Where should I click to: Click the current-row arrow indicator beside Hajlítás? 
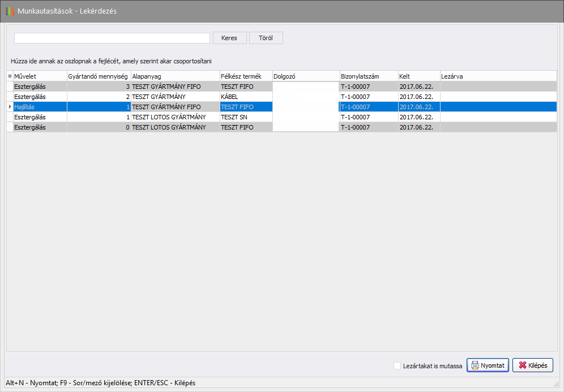pos(10,107)
